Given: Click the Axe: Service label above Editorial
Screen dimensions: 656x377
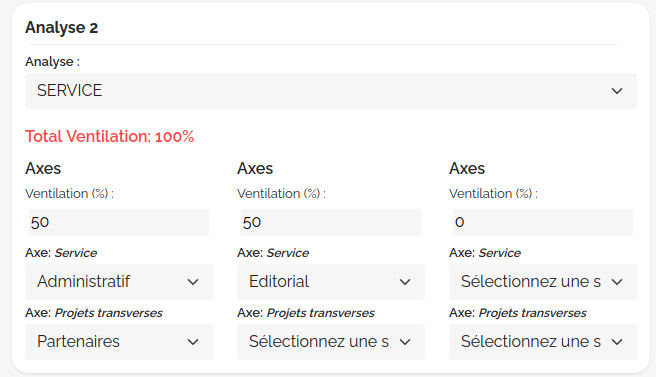Looking at the screenshot, I should click(x=273, y=253).
